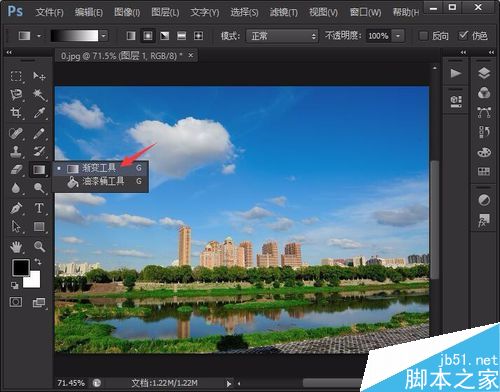The image size is (500, 392).
Task: Choose reflected gradient style
Action: tap(182, 36)
